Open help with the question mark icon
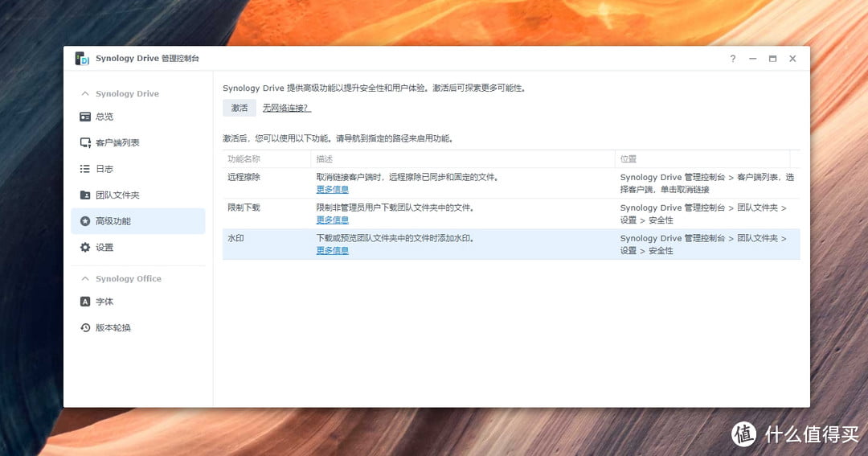The width and height of the screenshot is (868, 456). click(x=732, y=58)
